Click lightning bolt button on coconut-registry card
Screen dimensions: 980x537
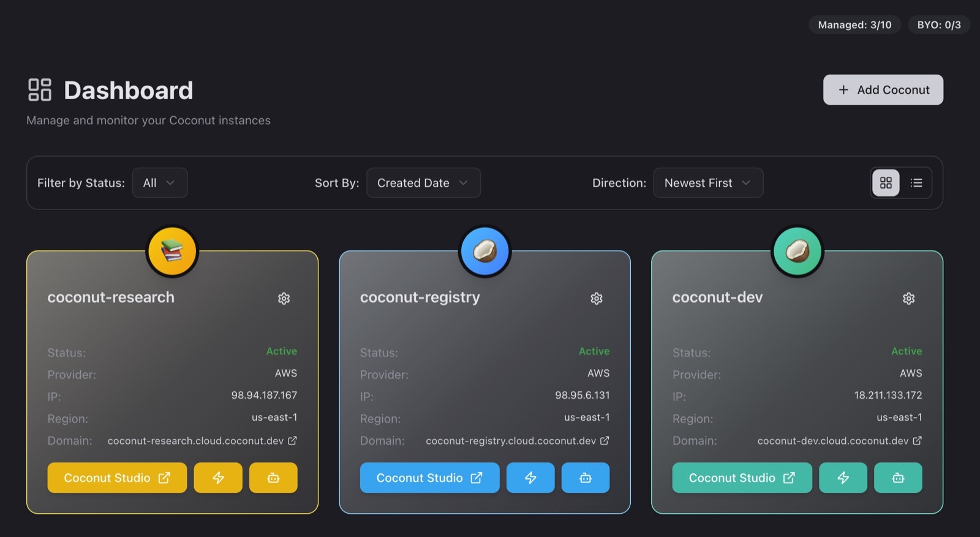[530, 478]
